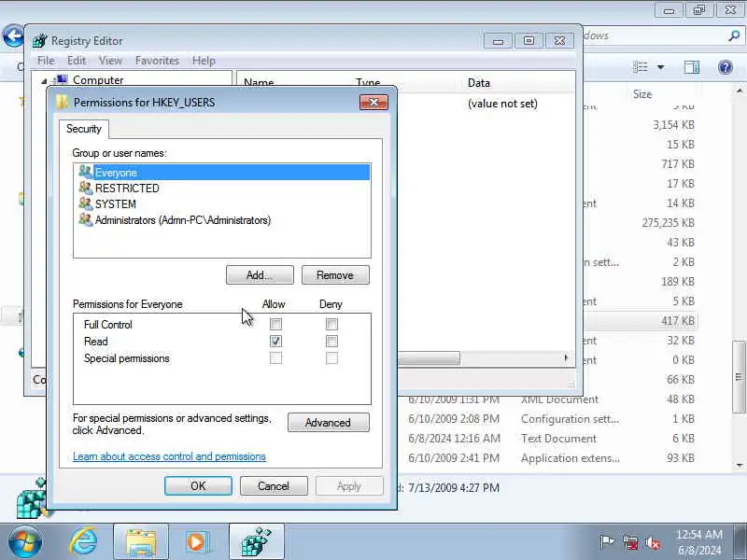This screenshot has width=747, height=560.
Task: Click Registry Editor taskbar icon
Action: click(256, 542)
